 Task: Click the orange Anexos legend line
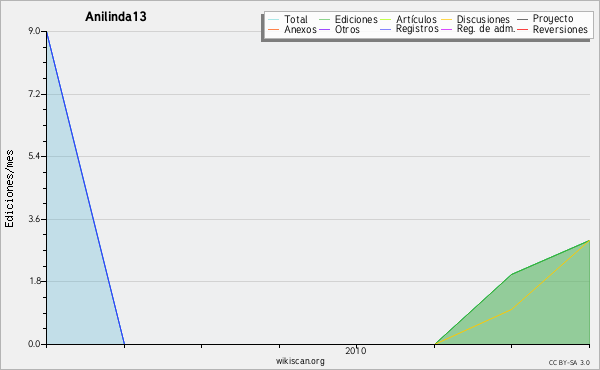(274, 29)
